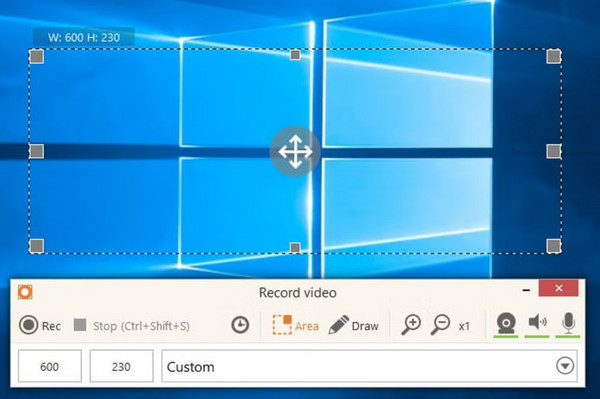Click the orange app logo icon

(x=25, y=292)
